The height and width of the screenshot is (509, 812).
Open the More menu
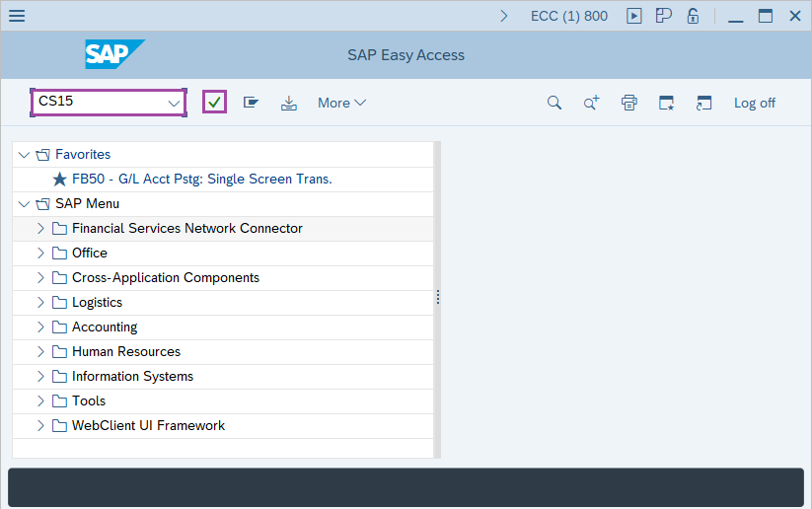coord(341,103)
